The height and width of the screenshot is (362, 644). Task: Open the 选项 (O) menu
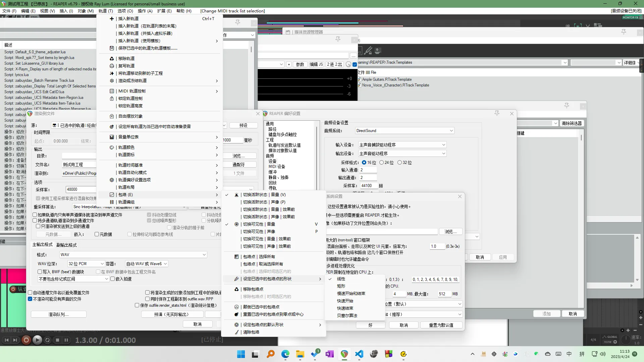click(125, 11)
